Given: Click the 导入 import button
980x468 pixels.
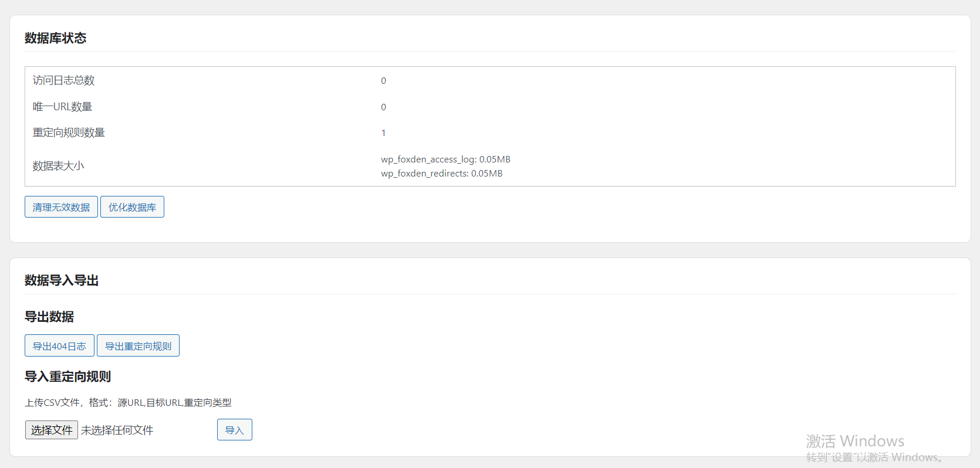Looking at the screenshot, I should tap(234, 430).
